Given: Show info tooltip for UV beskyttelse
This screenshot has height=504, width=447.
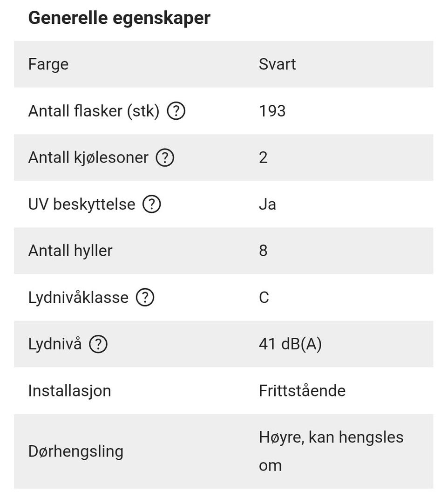Looking at the screenshot, I should tap(152, 204).
